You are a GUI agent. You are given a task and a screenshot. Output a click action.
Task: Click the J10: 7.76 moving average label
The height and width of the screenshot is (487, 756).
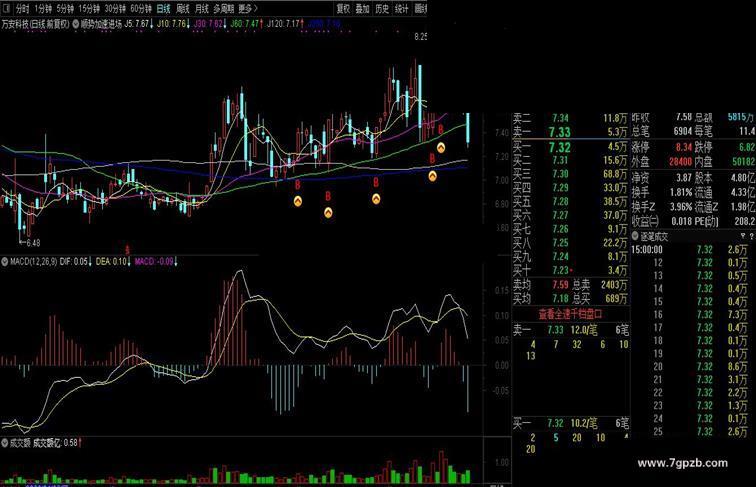click(173, 24)
